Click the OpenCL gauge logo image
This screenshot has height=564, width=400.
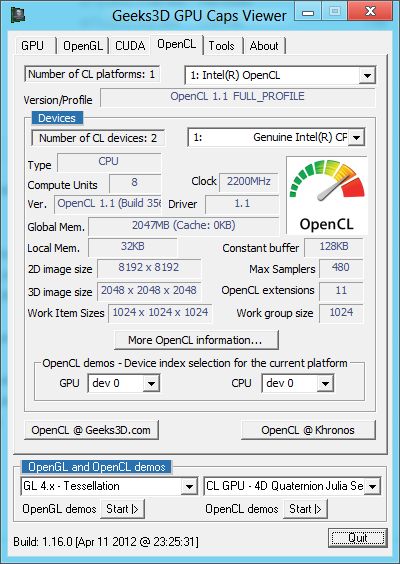(327, 196)
